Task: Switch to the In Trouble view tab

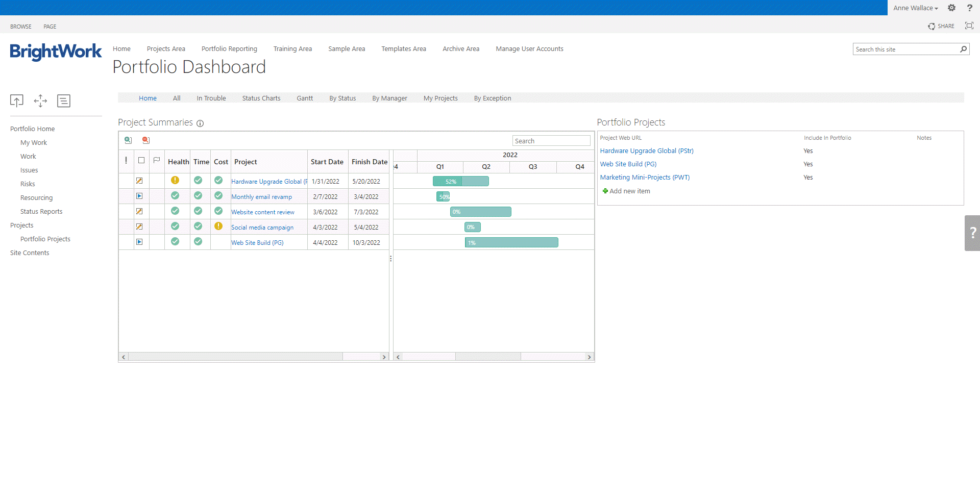Action: pyautogui.click(x=211, y=98)
